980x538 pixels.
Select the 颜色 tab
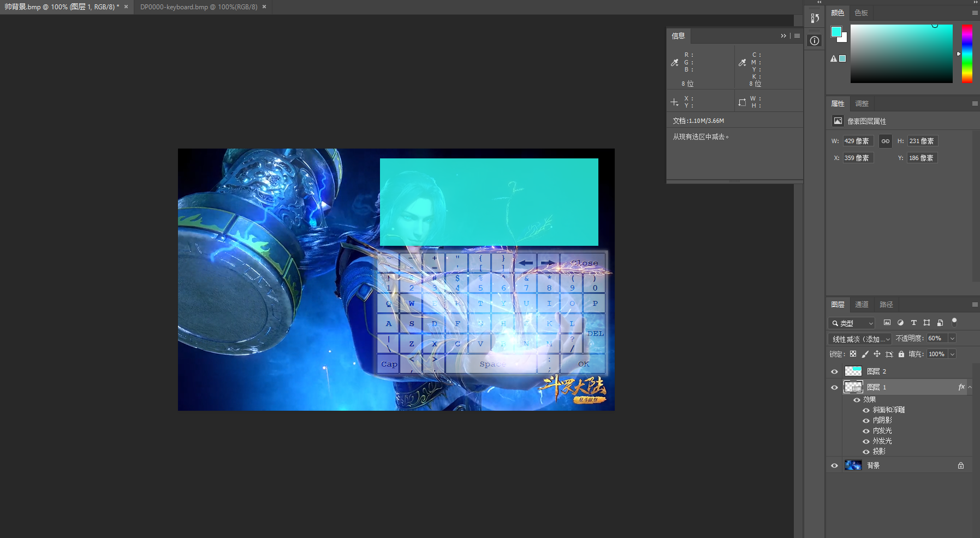click(838, 13)
